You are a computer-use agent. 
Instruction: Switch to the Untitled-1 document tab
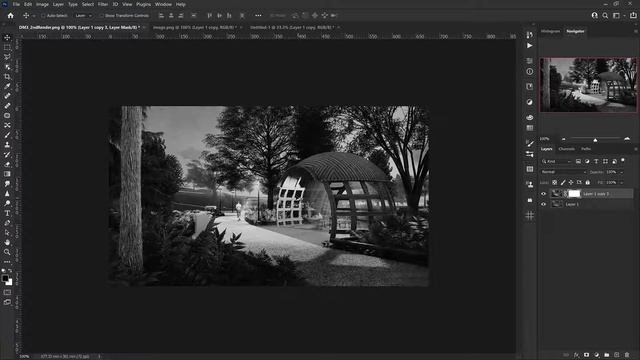pos(292,27)
